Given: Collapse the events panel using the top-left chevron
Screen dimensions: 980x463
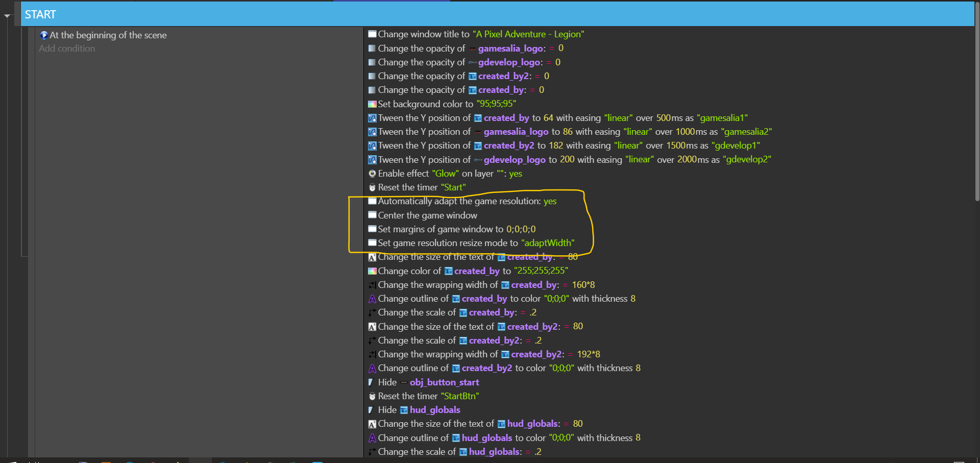Looking at the screenshot, I should tap(7, 15).
